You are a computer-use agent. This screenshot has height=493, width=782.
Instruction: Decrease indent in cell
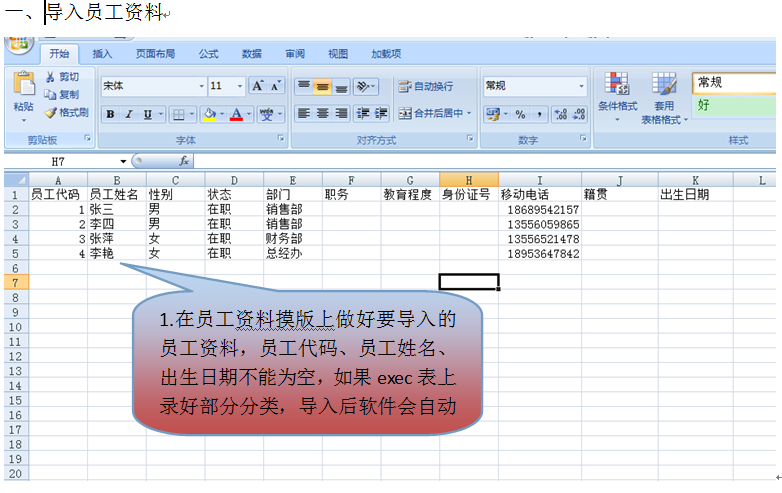pos(363,114)
